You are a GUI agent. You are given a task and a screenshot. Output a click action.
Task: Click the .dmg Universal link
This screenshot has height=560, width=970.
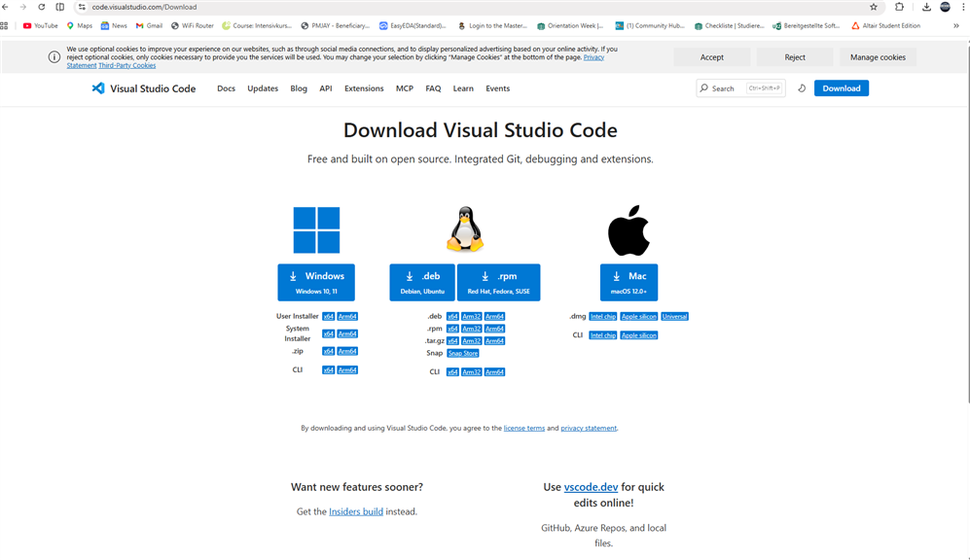674,317
